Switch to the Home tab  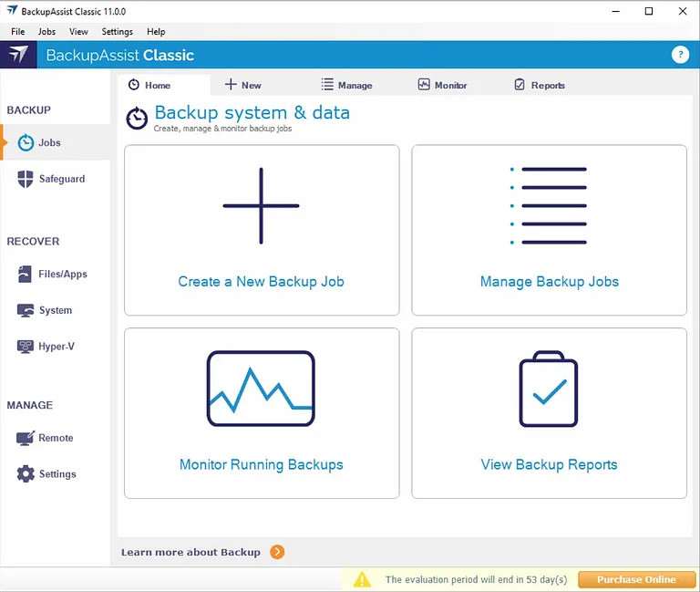click(x=163, y=85)
